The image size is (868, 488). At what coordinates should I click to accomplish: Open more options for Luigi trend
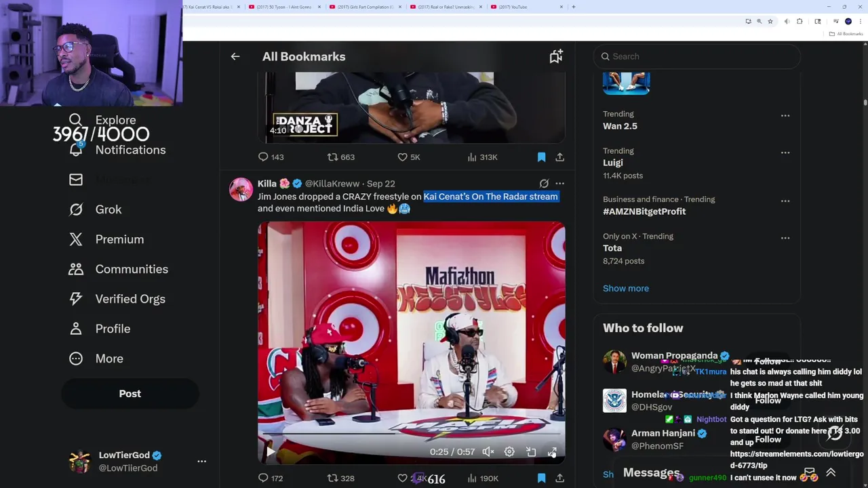(785, 152)
